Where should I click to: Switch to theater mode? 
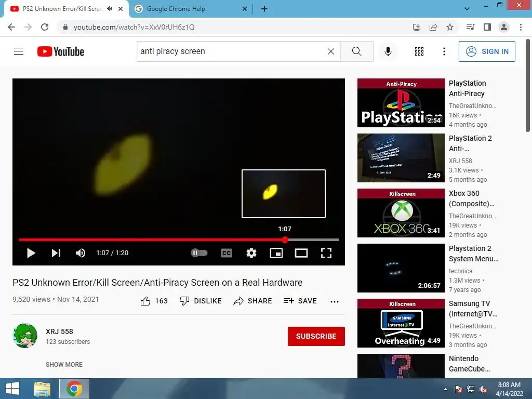[x=301, y=253]
